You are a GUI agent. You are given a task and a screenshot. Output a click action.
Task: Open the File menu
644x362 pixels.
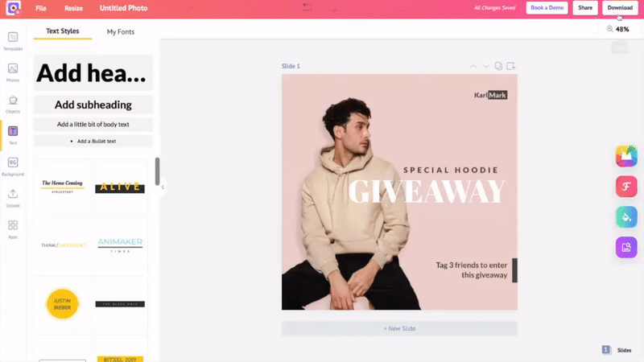[41, 8]
